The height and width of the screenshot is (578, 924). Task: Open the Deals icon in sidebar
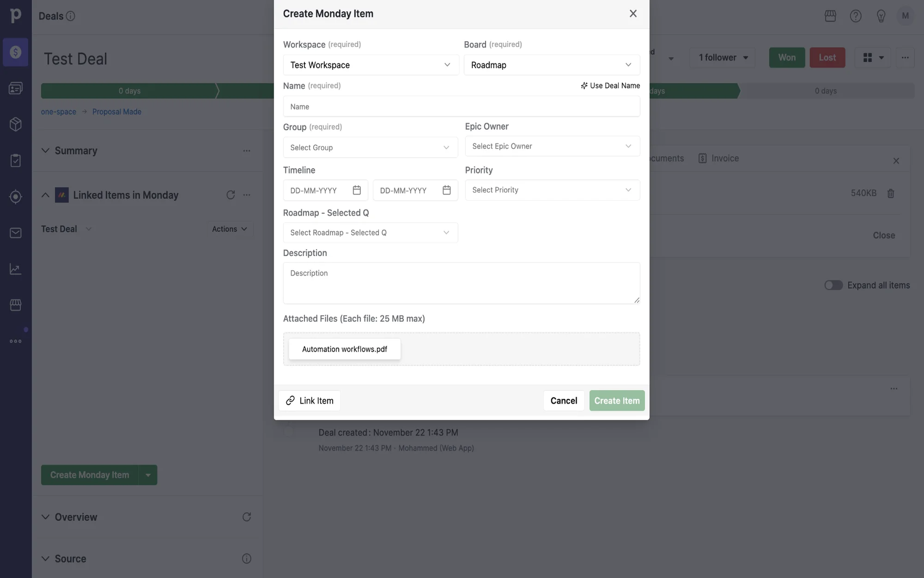15,52
